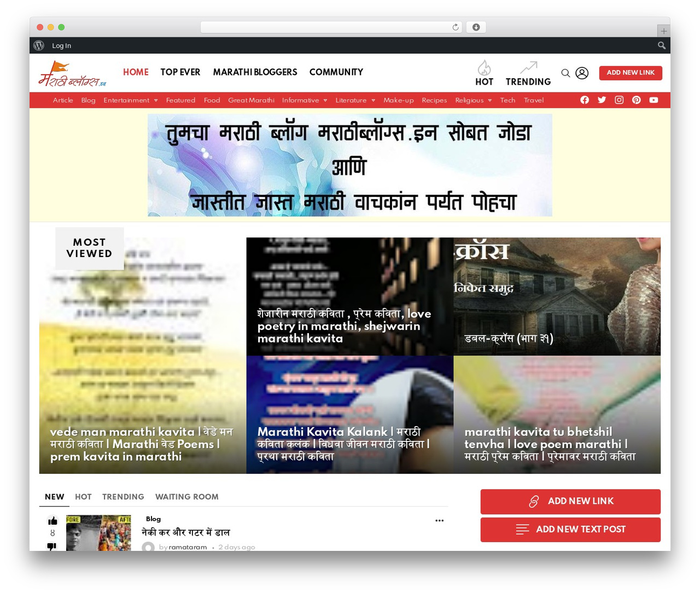This screenshot has width=700, height=593.
Task: Open the COMMUNITY menu item
Action: pos(336,72)
